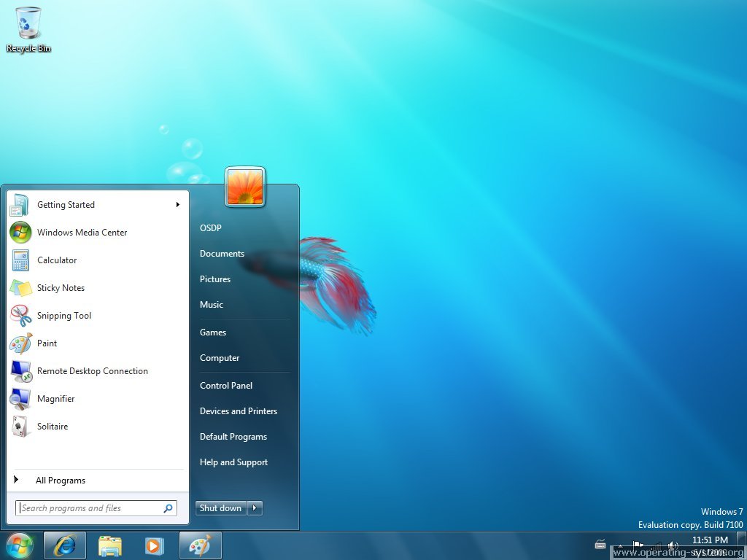Start Sticky Notes
This screenshot has height=560, width=747.
point(61,287)
